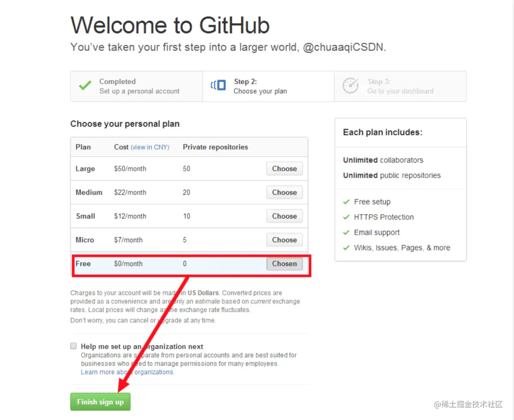
Task: Select Step 3: Go to your dashboard
Action: pyautogui.click(x=400, y=86)
